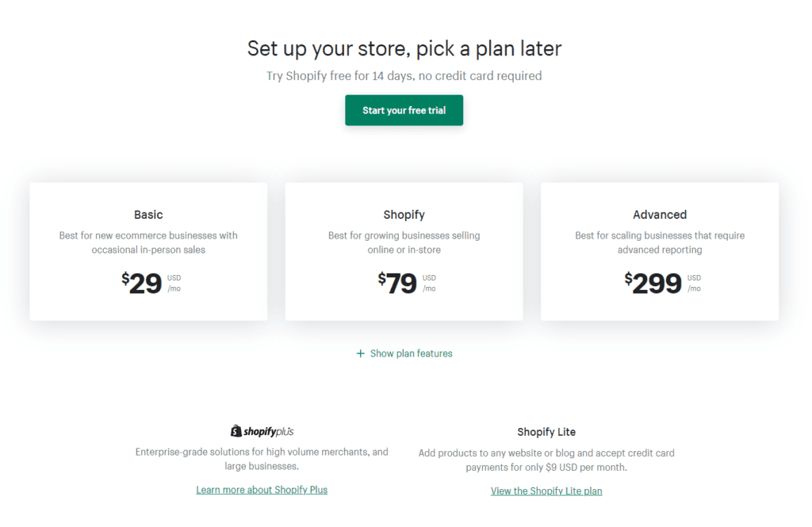Open View the Shopify Lite plan

[546, 491]
